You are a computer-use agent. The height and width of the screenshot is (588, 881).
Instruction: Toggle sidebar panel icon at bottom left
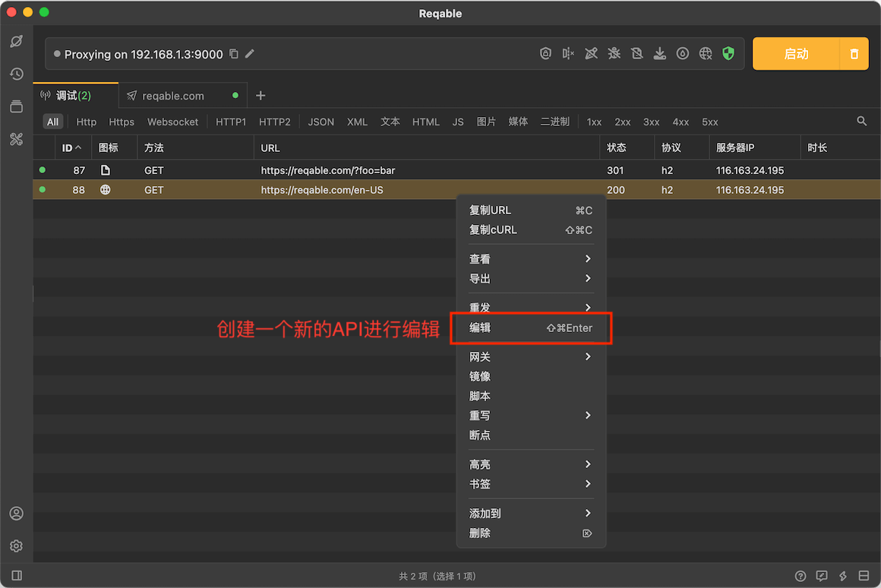click(x=17, y=576)
